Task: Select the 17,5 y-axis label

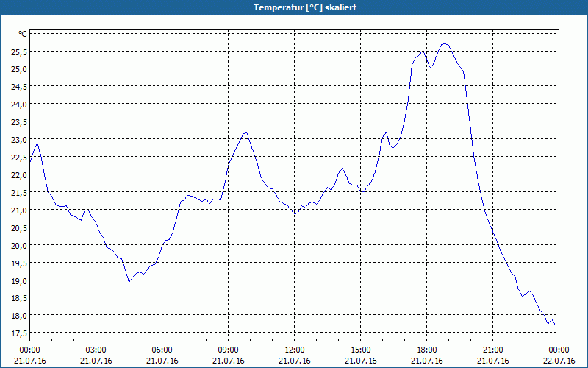Action: click(x=19, y=334)
